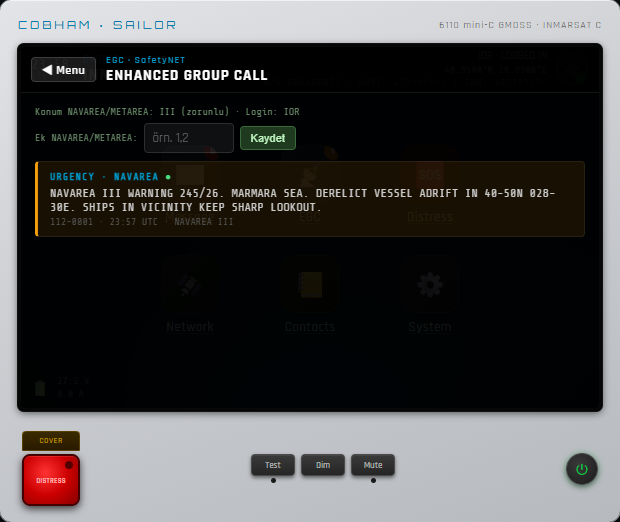Click the Enhanced Group Call heading
Screen dimensions: 620x522
[187, 75]
